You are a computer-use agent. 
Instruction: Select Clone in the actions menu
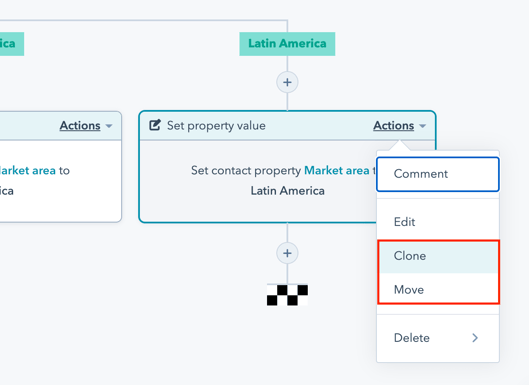coord(438,256)
